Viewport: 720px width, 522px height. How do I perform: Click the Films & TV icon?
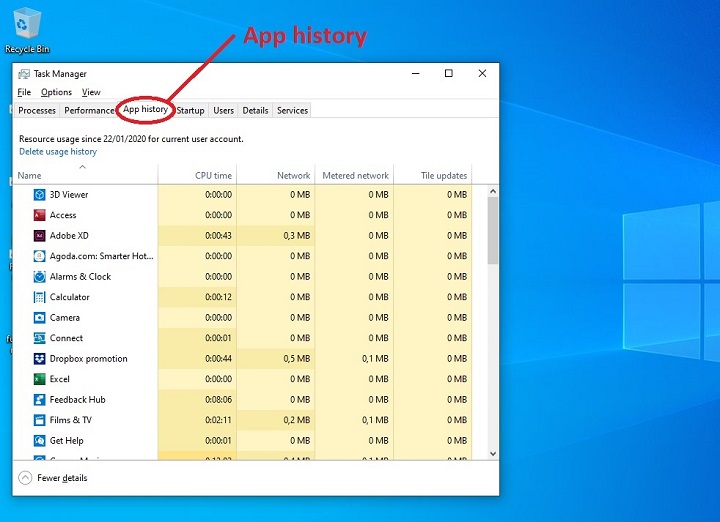click(39, 420)
